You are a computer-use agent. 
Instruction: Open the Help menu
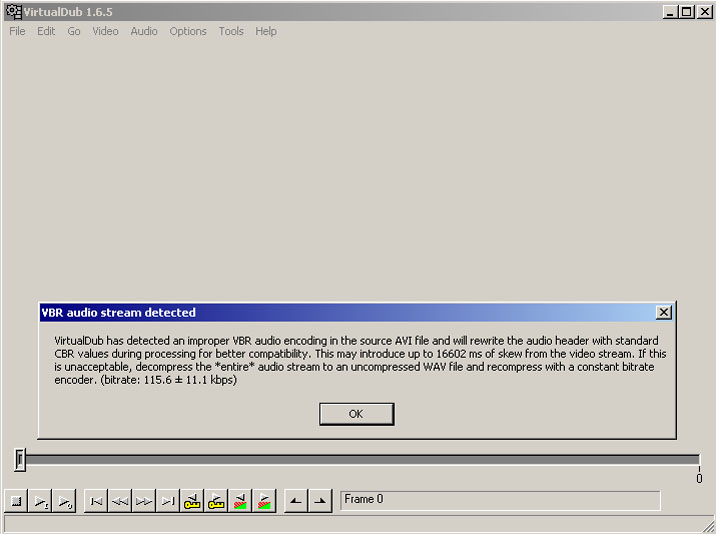click(266, 31)
